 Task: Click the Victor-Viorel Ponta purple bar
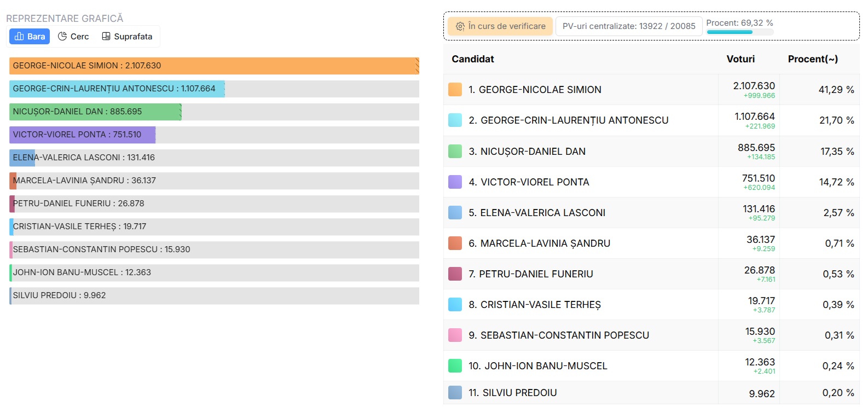82,135
